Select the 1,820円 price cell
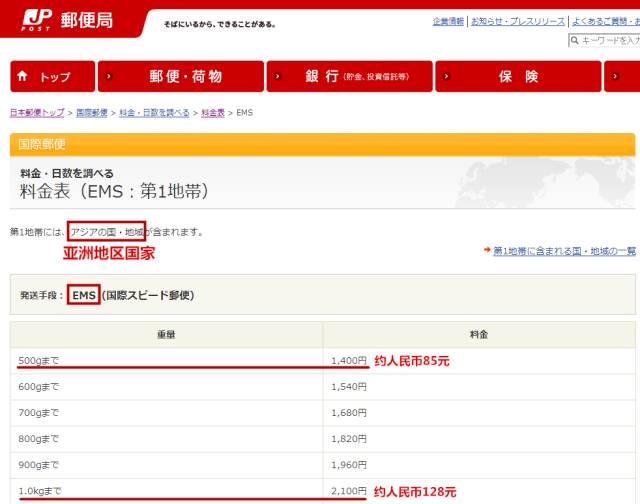Image resolution: width=640 pixels, height=504 pixels. (479, 439)
